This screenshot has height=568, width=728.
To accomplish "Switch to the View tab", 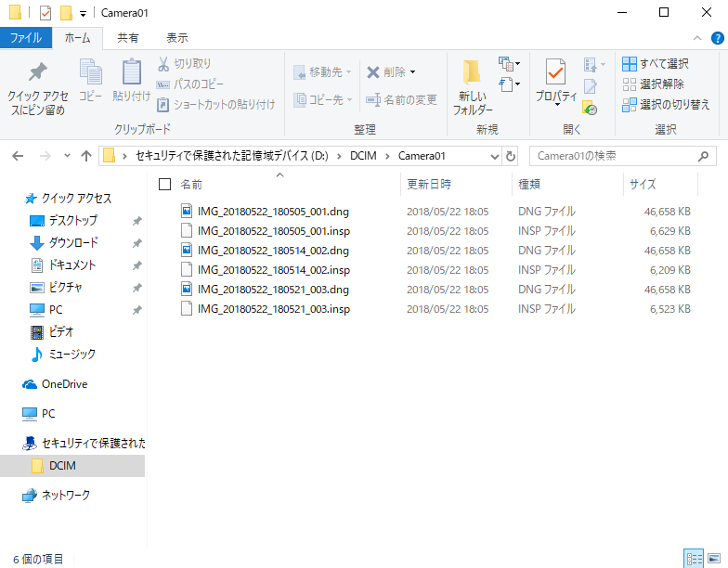I will point(176,38).
